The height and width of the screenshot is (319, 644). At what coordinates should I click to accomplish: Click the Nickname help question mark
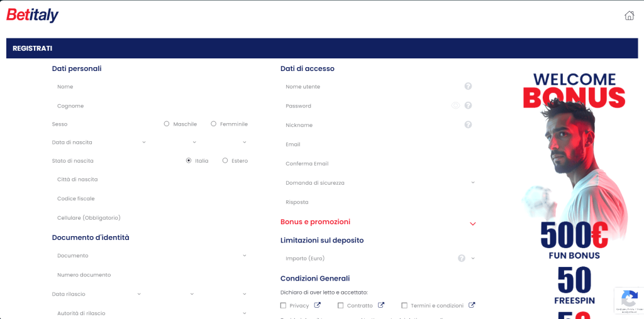(468, 125)
